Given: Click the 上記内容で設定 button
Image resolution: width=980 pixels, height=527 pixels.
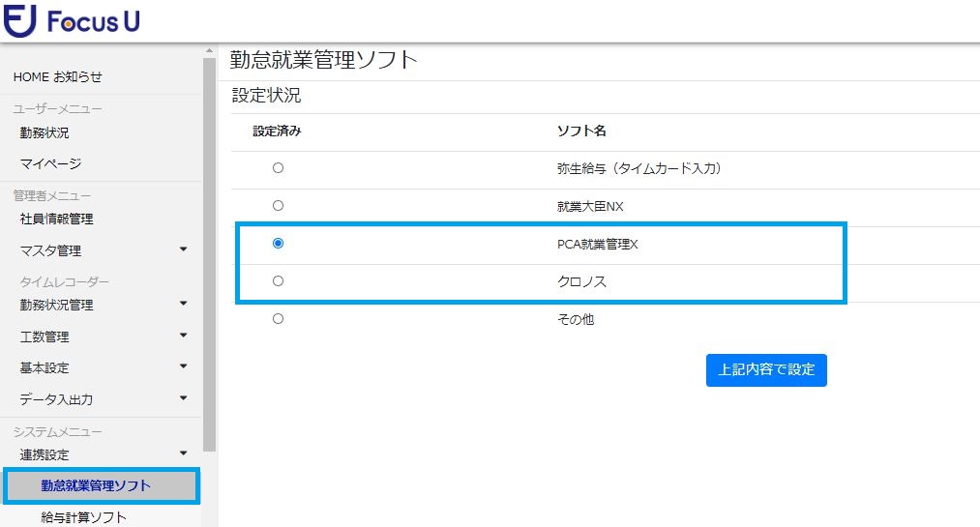Looking at the screenshot, I should tap(766, 370).
